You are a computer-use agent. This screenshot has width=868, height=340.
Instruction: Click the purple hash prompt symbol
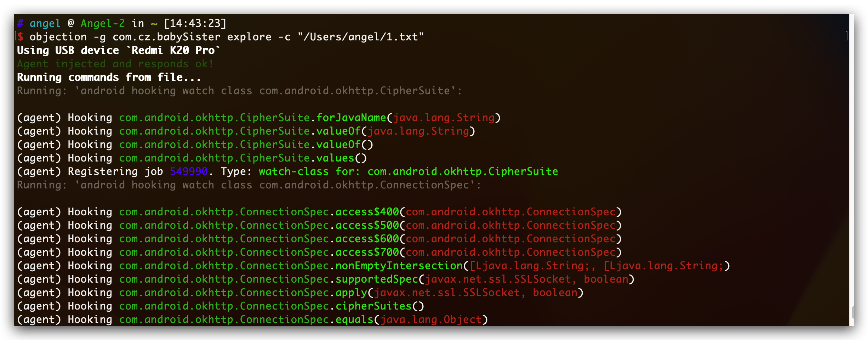[x=20, y=23]
